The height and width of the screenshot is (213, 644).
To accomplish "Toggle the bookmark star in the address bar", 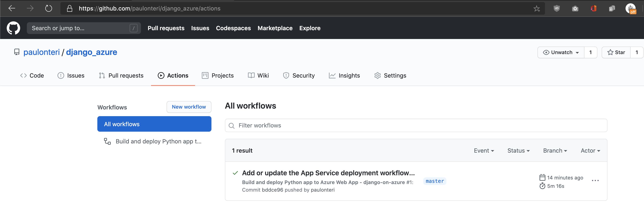I will [537, 8].
